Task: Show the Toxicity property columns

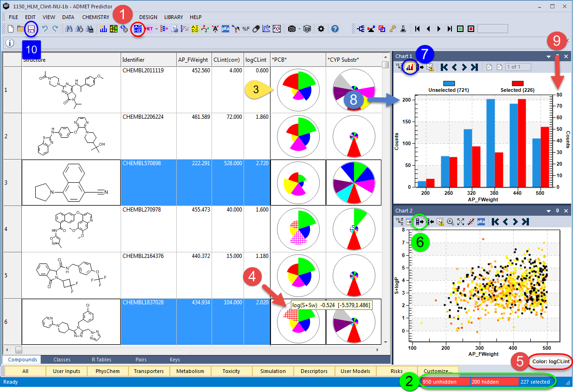Action: coord(232,371)
